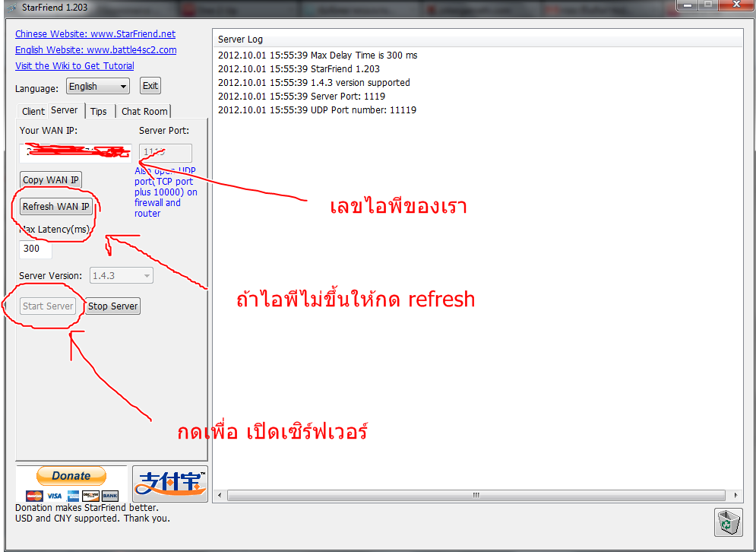Image resolution: width=756 pixels, height=552 pixels.
Task: Click the Alipay donation icon
Action: (170, 484)
